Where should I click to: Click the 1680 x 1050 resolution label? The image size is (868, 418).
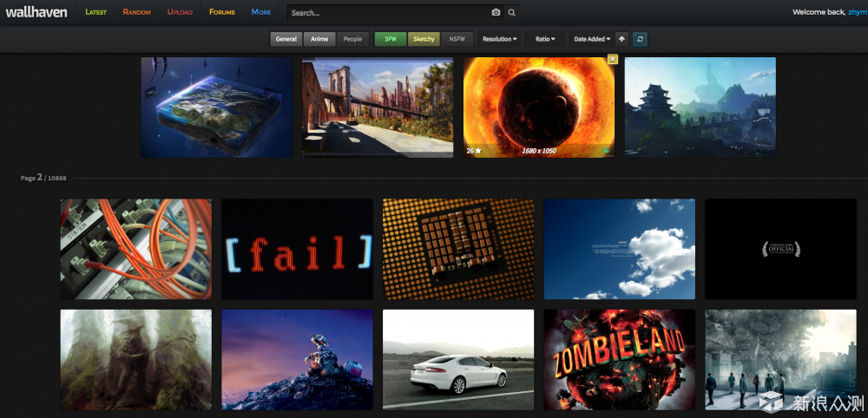(x=539, y=150)
